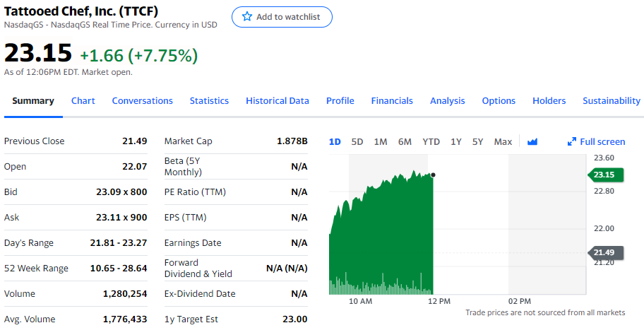Switch chart to 6M range
Screen dimensions: 644x335
[x=405, y=142]
